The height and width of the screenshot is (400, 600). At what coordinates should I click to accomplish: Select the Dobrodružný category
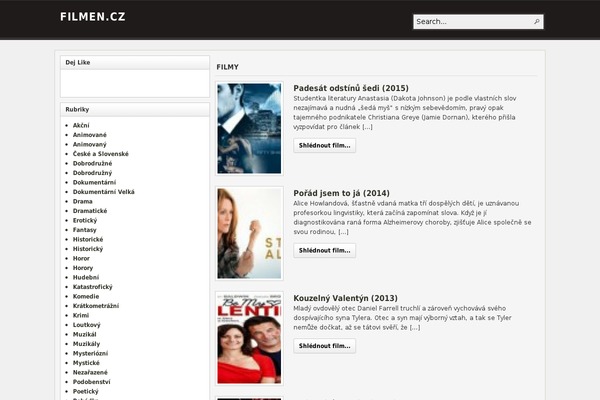(x=92, y=173)
